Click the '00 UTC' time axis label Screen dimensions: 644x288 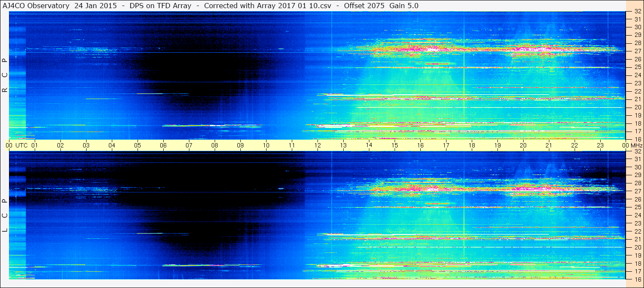pos(17,145)
